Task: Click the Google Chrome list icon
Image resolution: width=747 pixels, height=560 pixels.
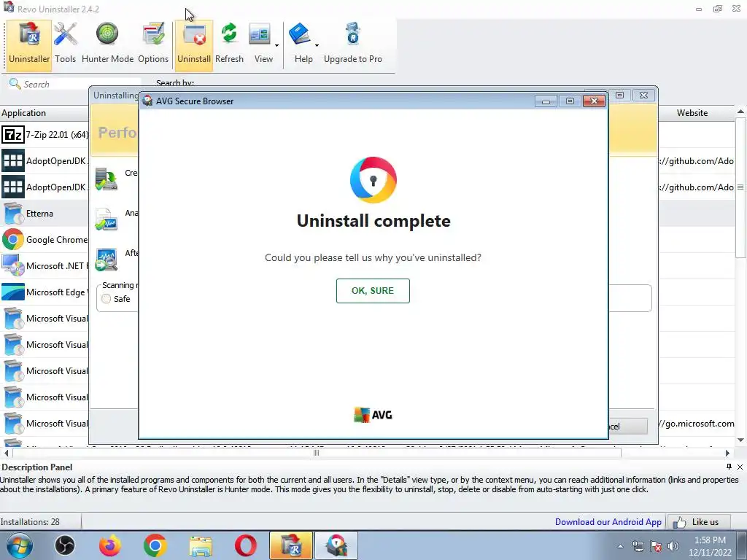Action: [x=13, y=239]
